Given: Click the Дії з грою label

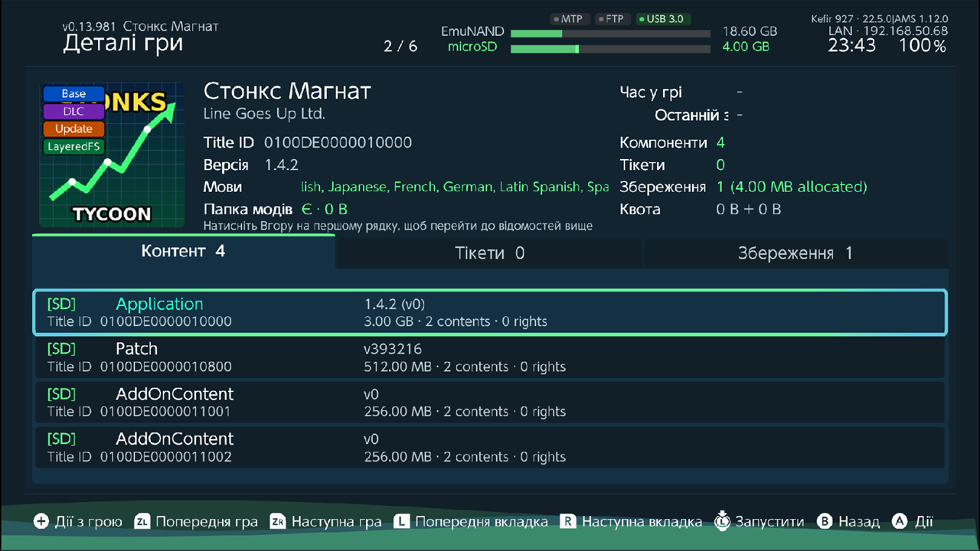Looking at the screenshot, I should pyautogui.click(x=89, y=522).
